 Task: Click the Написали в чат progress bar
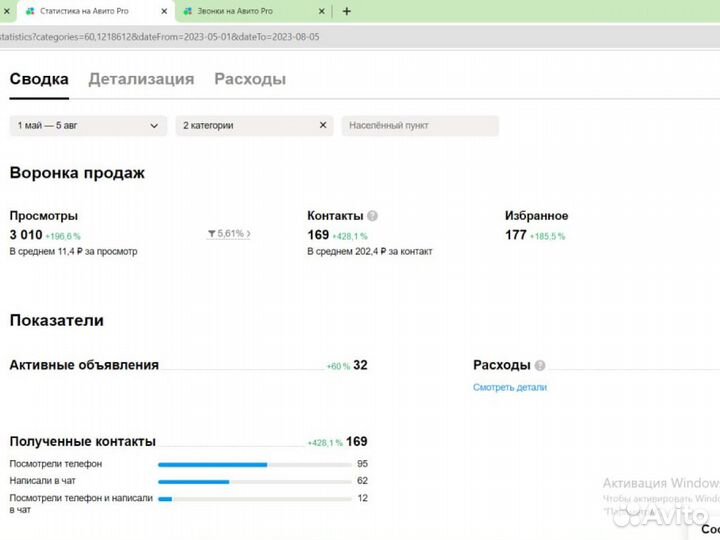point(255,482)
